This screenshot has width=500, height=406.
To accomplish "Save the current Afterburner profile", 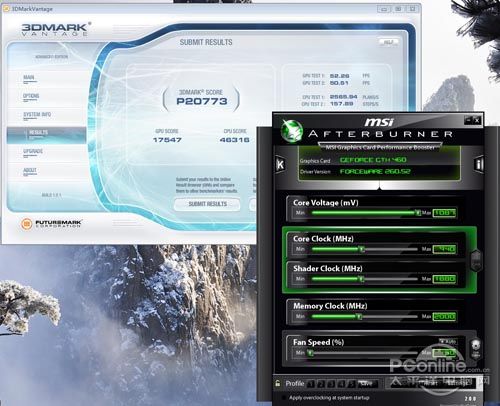I will (367, 384).
